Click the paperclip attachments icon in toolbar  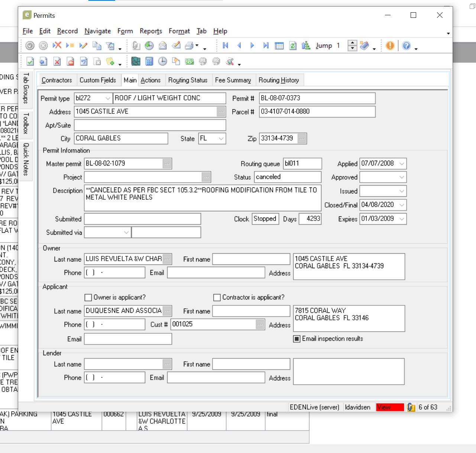coord(136,46)
